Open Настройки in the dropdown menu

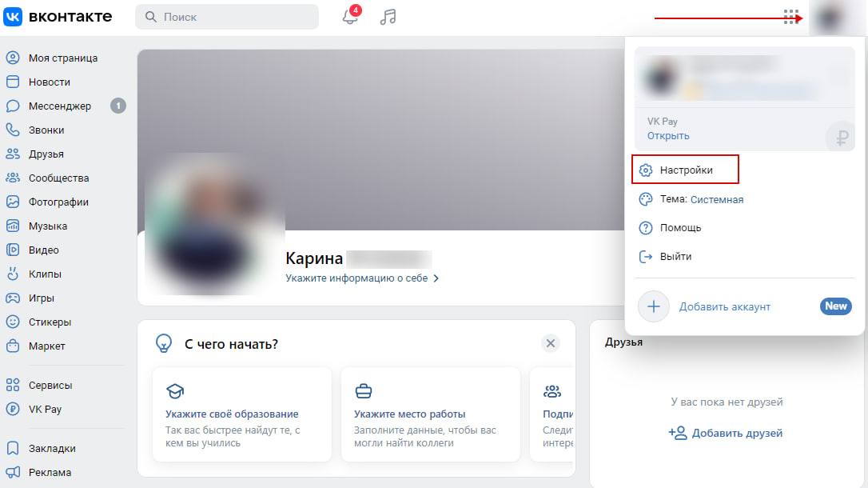(x=685, y=170)
